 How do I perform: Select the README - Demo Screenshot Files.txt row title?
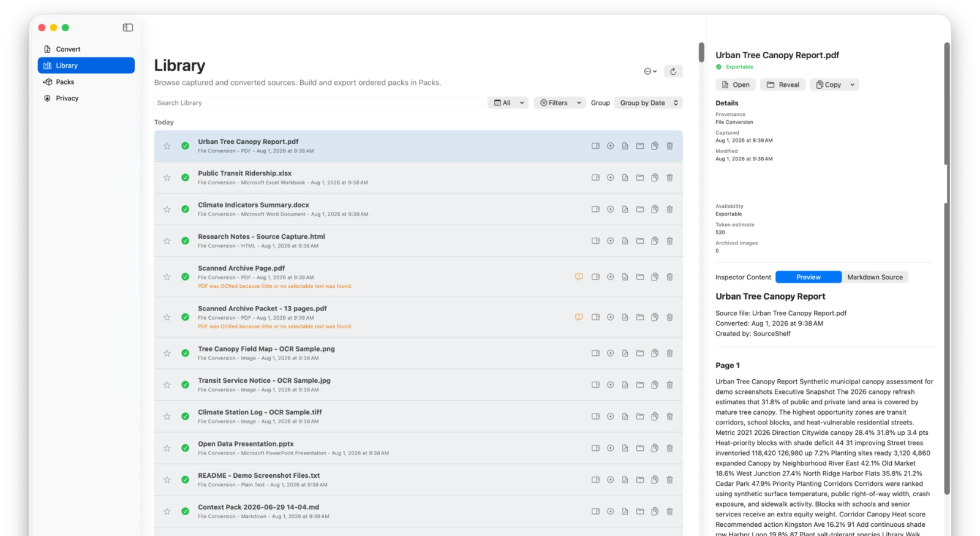258,475
